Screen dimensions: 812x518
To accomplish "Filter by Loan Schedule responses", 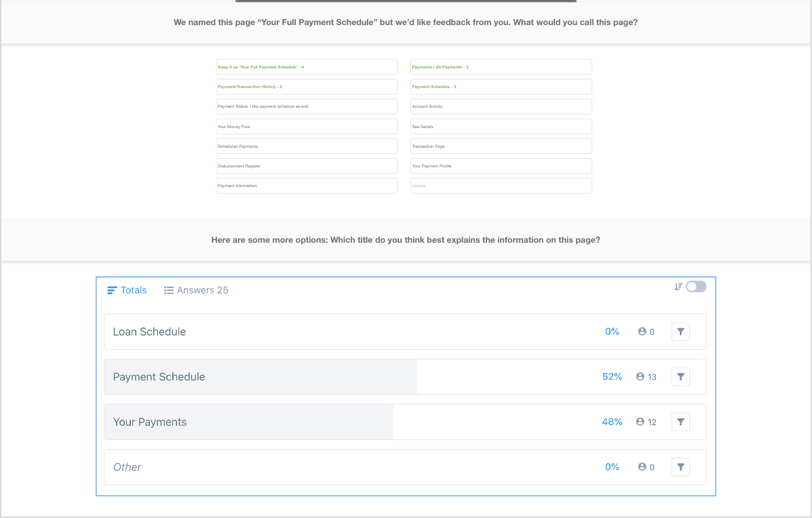I will [x=680, y=332].
